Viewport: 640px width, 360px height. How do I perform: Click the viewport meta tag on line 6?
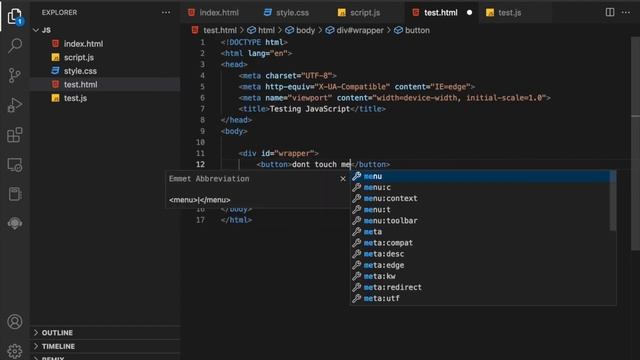click(x=395, y=98)
